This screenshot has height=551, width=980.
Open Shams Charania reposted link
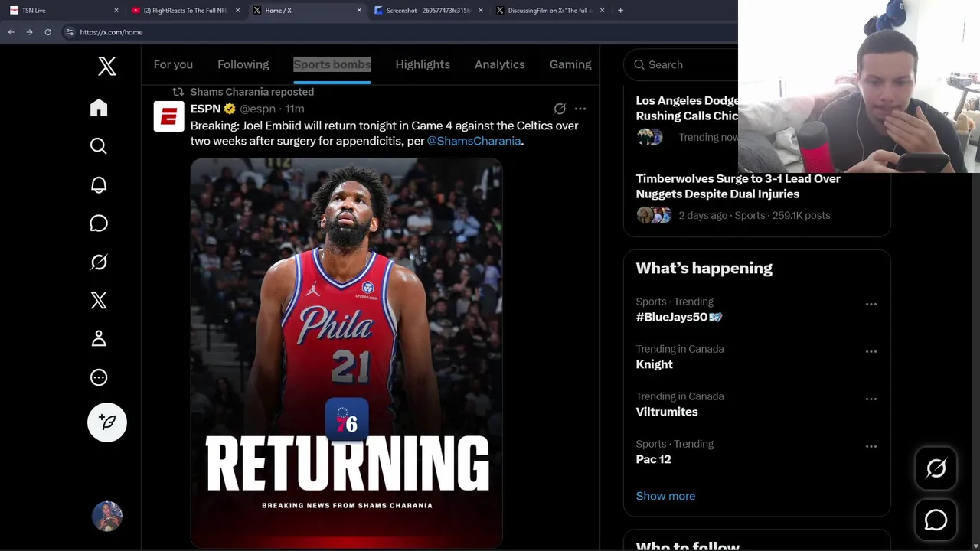pyautogui.click(x=252, y=92)
